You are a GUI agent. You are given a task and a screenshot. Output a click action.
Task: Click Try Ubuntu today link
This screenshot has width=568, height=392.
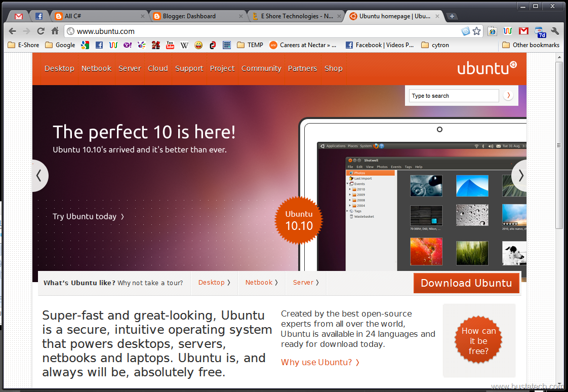[x=89, y=216]
